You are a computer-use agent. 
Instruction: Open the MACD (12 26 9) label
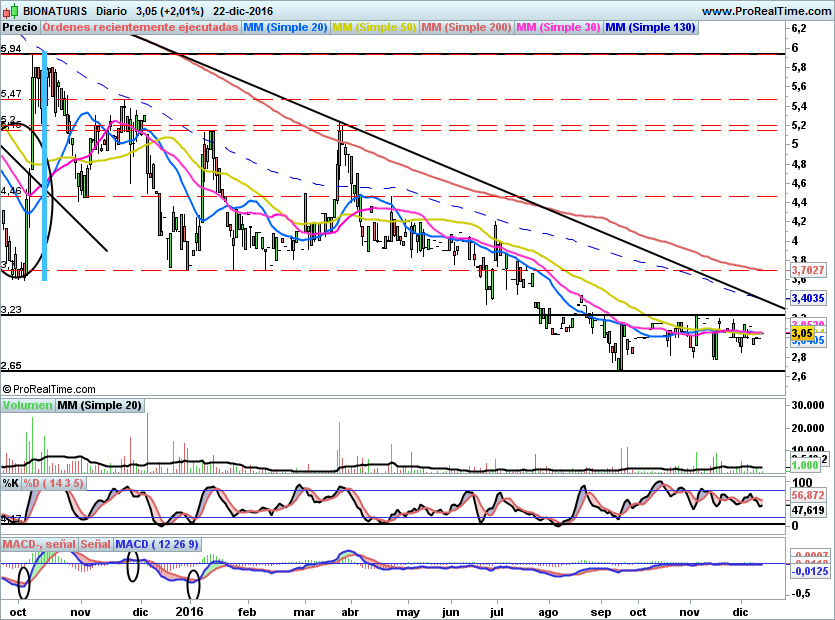pyautogui.click(x=157, y=544)
